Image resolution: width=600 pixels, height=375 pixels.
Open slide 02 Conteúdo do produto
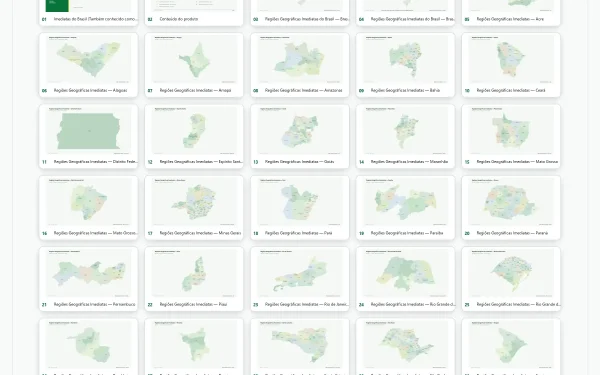(x=194, y=13)
